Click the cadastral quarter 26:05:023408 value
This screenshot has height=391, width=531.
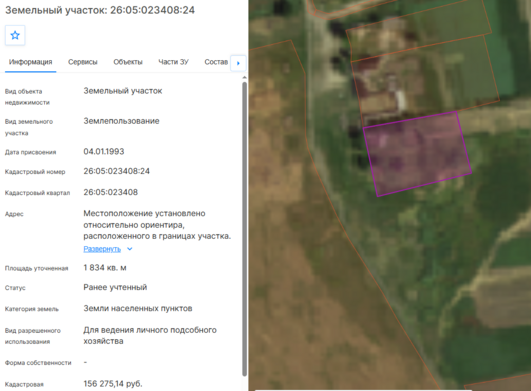[111, 192]
